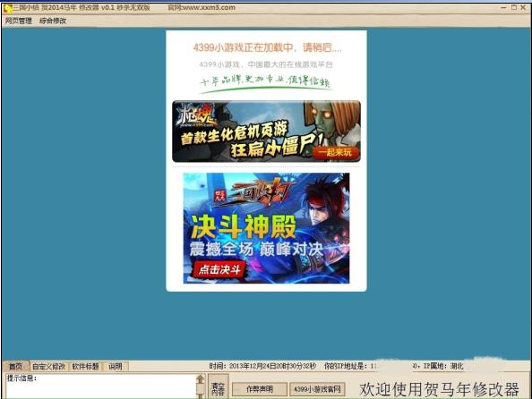
Task: Click inside the 提示信息 text box
Action: coord(101,386)
